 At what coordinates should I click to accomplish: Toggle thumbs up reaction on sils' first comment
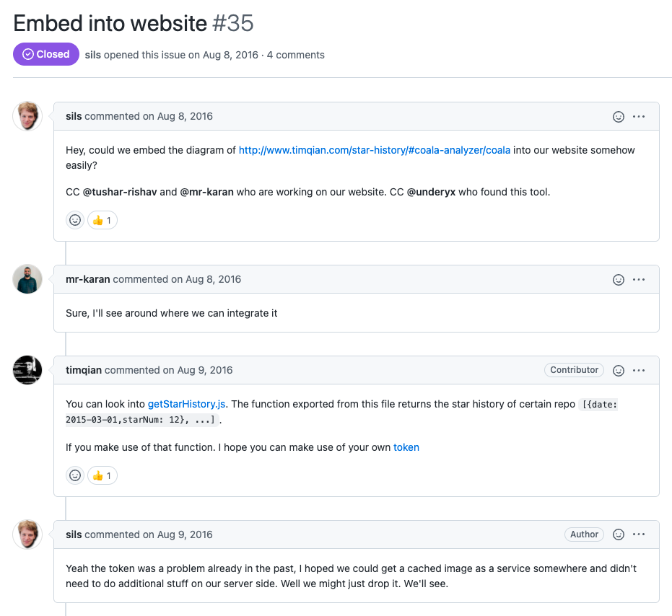[x=102, y=220]
